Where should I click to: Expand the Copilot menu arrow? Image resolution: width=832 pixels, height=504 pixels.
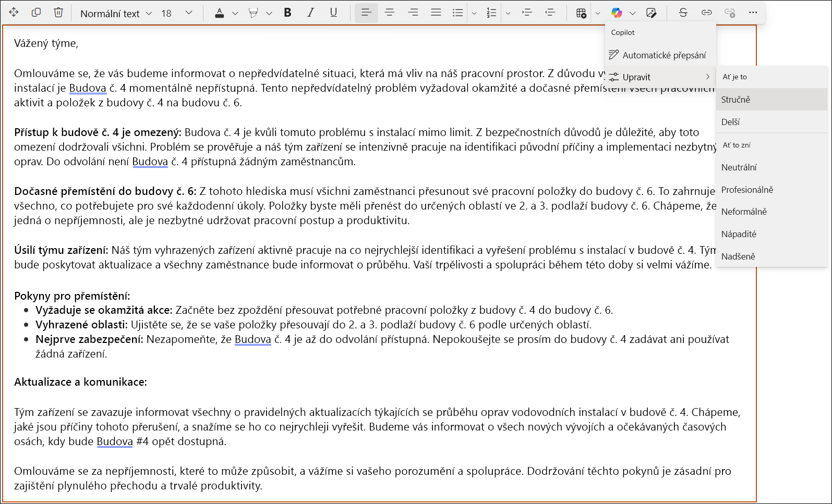[x=633, y=13]
